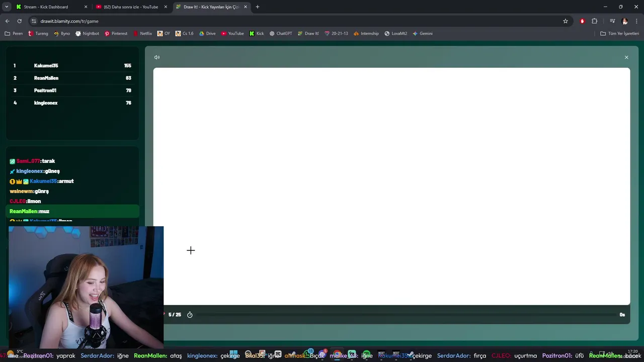Open the Cs 1.6 bookmark
Screen dimensions: 644x362
coord(184,34)
